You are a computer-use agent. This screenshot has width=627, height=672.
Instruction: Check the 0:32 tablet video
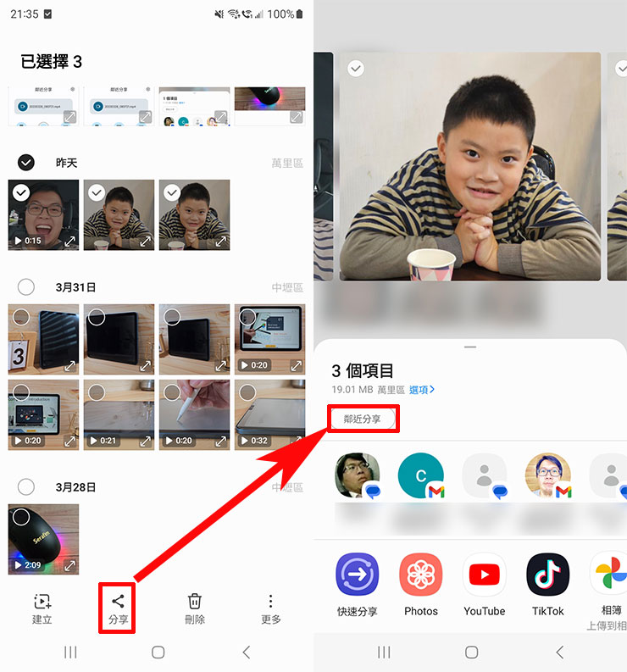point(247,392)
